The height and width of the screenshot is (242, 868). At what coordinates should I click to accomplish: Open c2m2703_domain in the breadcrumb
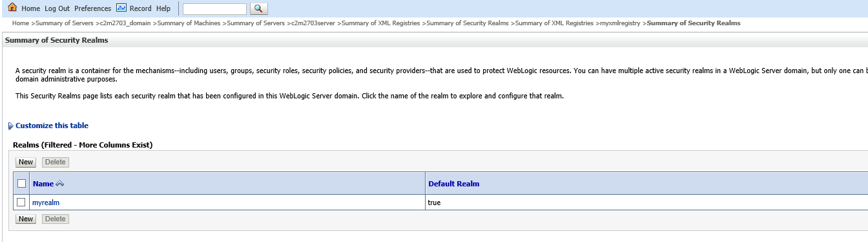(x=125, y=23)
